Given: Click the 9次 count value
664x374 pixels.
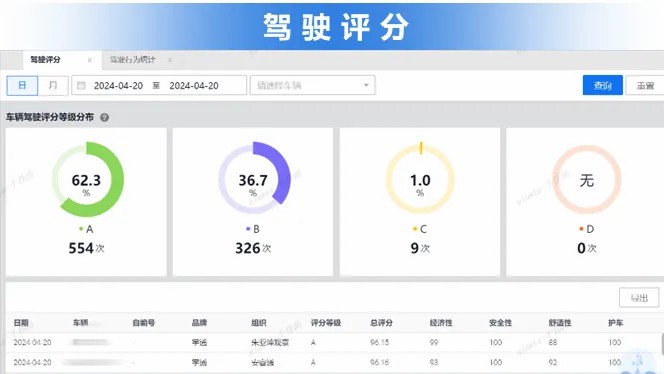Looking at the screenshot, I should point(420,248).
